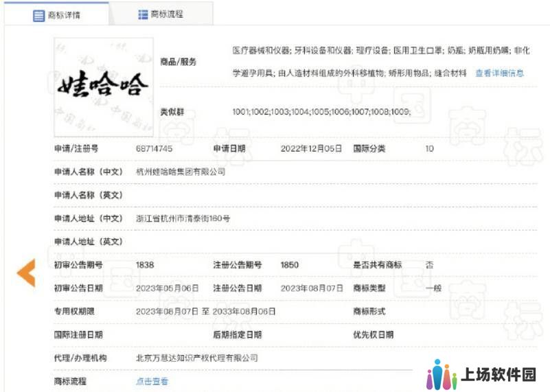The height and width of the screenshot is (392, 550).
Task: Click the 初审公告日期 label
Action: [x=78, y=288]
